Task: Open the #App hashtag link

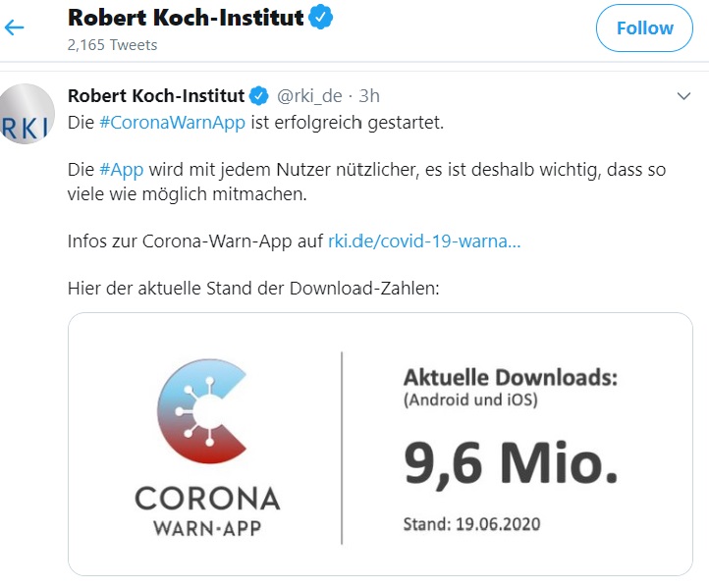Action: click(x=121, y=170)
